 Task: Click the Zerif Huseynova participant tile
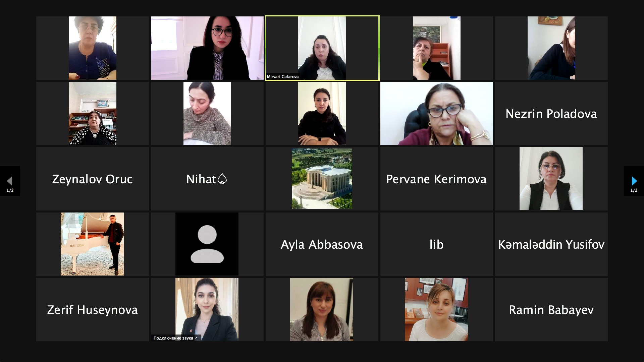(92, 309)
